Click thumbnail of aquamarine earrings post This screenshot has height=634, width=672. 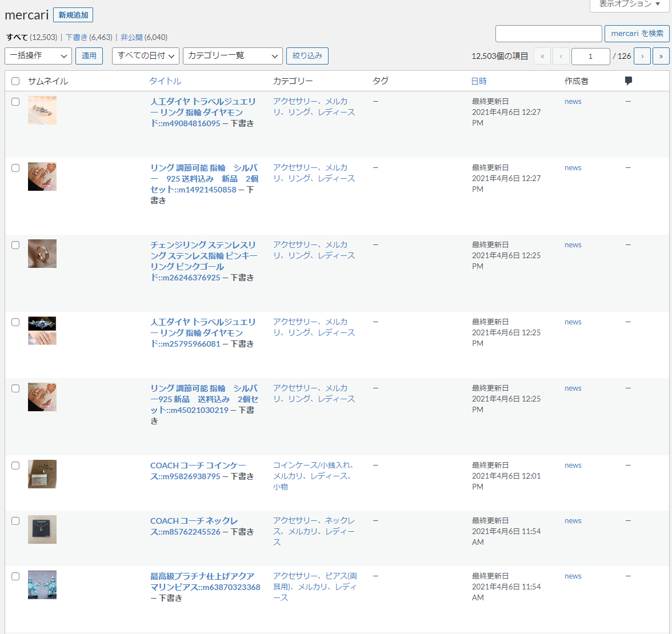[x=42, y=585]
